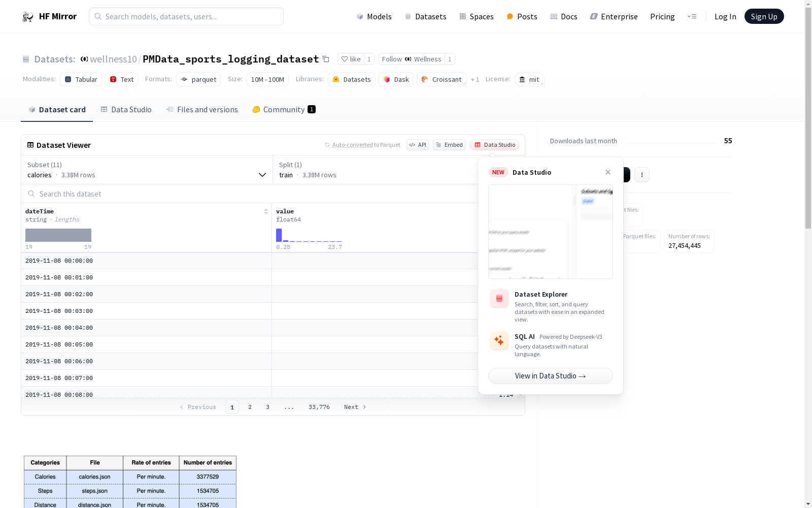Open the mit license dropdown
Image resolution: width=812 pixels, height=508 pixels.
coord(529,79)
